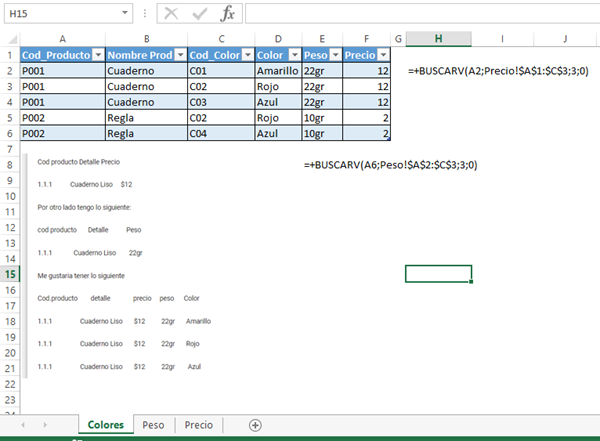This screenshot has width=600, height=441.
Task: Click the 'Cod producto Detalle Precio' text
Action: [78, 162]
